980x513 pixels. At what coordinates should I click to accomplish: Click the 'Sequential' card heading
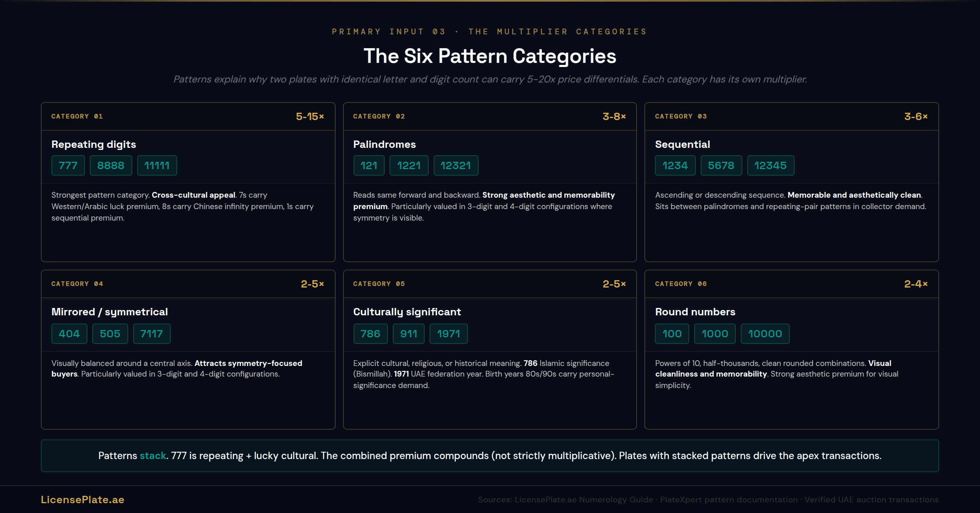pos(682,144)
